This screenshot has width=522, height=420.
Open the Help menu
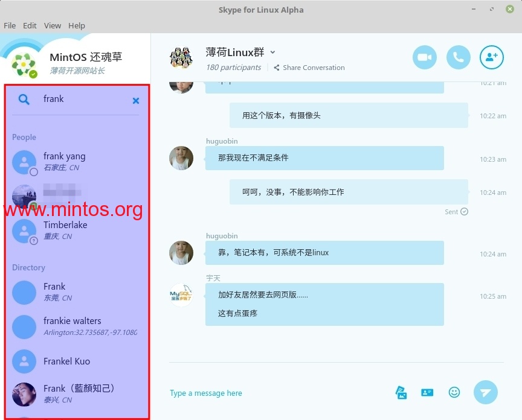77,25
